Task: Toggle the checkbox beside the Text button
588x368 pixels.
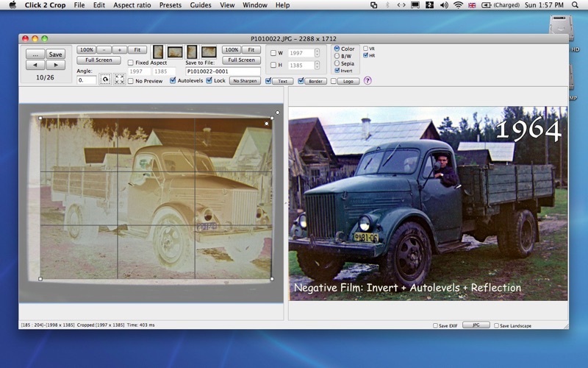Action: (268, 81)
